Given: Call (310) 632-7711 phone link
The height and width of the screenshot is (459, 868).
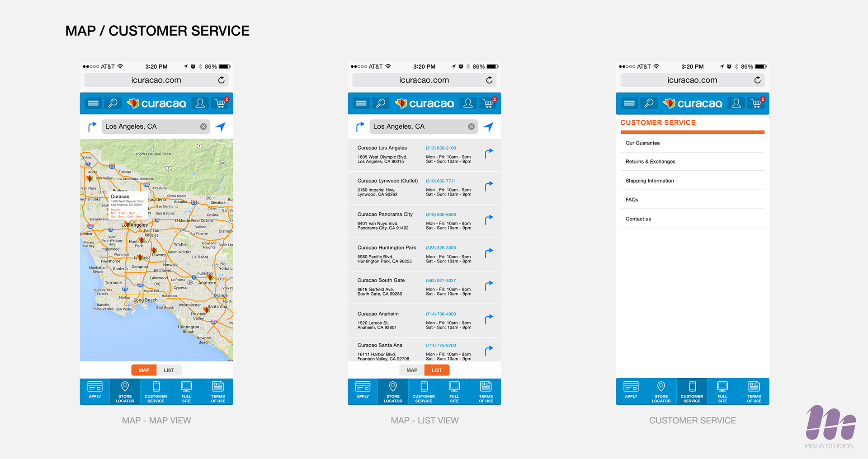Looking at the screenshot, I should (441, 181).
